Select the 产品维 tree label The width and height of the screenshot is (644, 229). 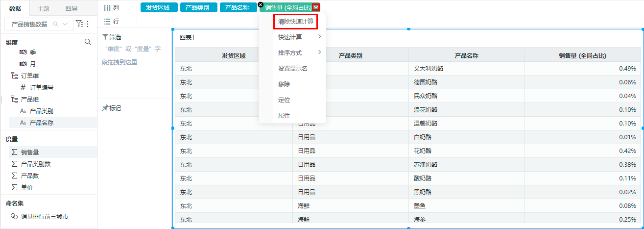pos(30,99)
